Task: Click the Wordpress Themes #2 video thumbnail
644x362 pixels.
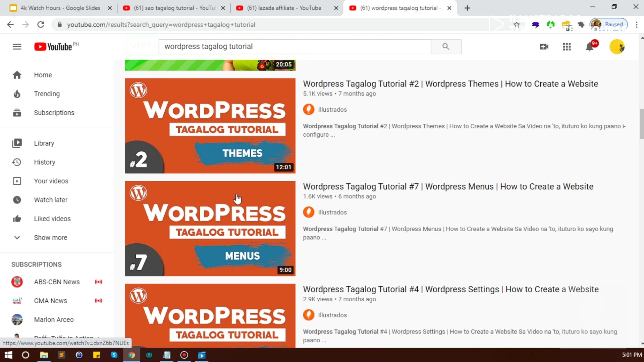Action: click(210, 126)
